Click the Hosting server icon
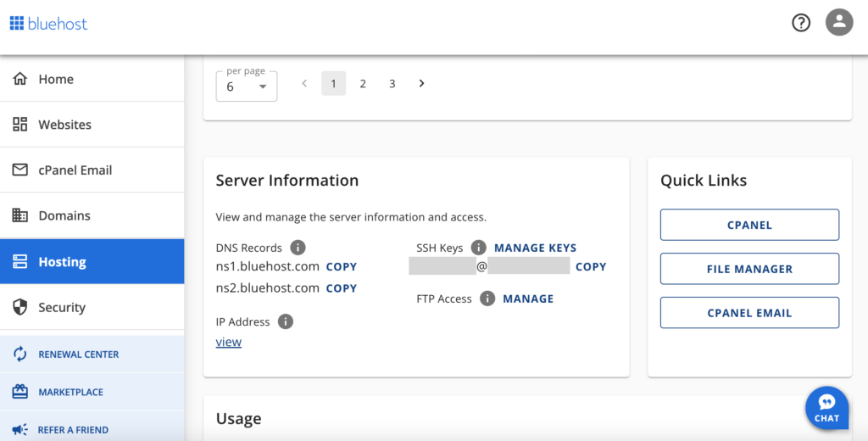This screenshot has width=868, height=441. tap(20, 261)
